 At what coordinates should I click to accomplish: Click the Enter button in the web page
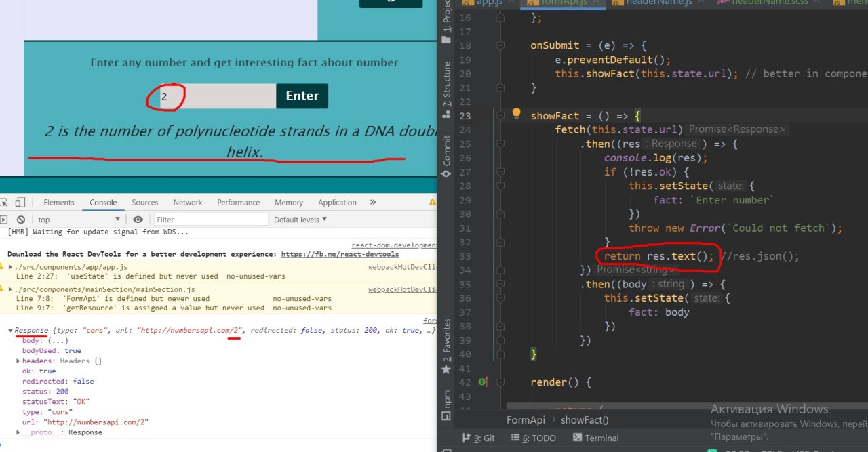(x=302, y=96)
